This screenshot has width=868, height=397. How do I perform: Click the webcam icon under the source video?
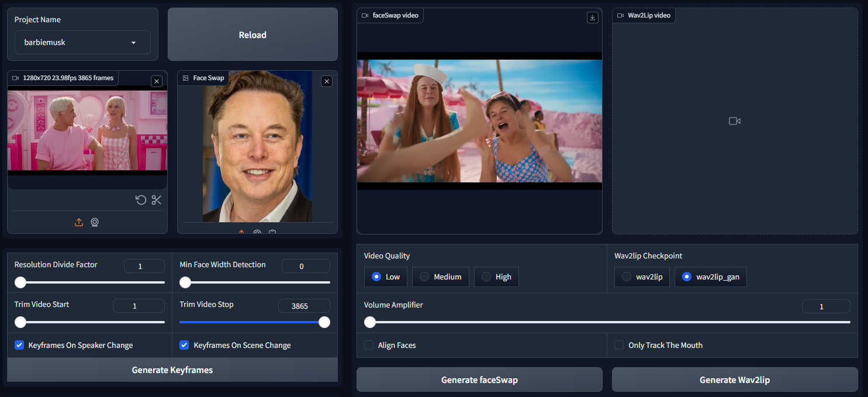tap(95, 222)
